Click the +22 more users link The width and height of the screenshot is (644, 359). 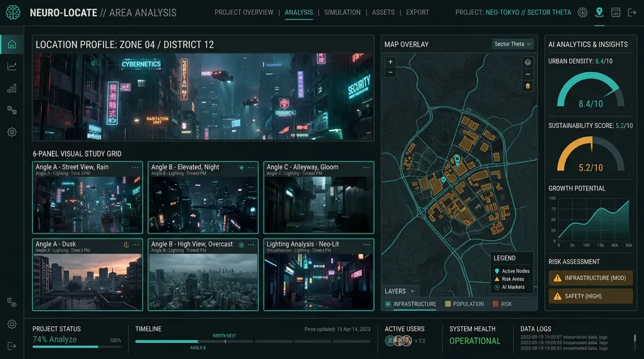[420, 341]
